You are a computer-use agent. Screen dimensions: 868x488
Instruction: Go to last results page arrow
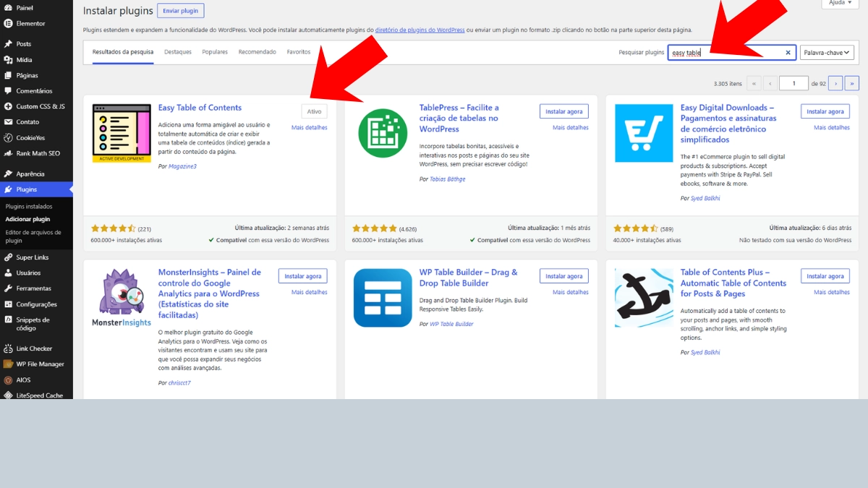[852, 83]
